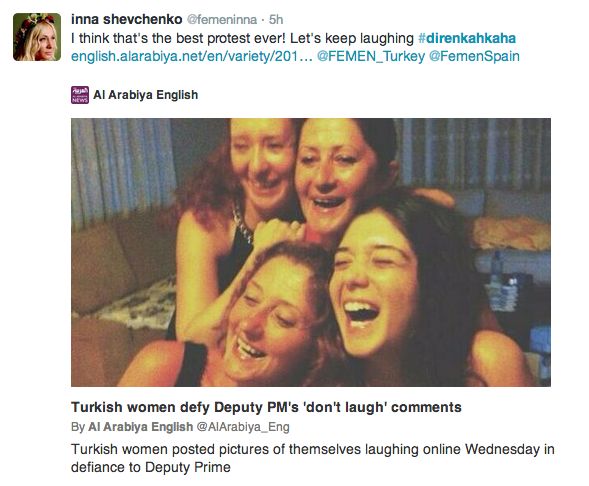Visit the @FemenSpain mention

coord(474,56)
